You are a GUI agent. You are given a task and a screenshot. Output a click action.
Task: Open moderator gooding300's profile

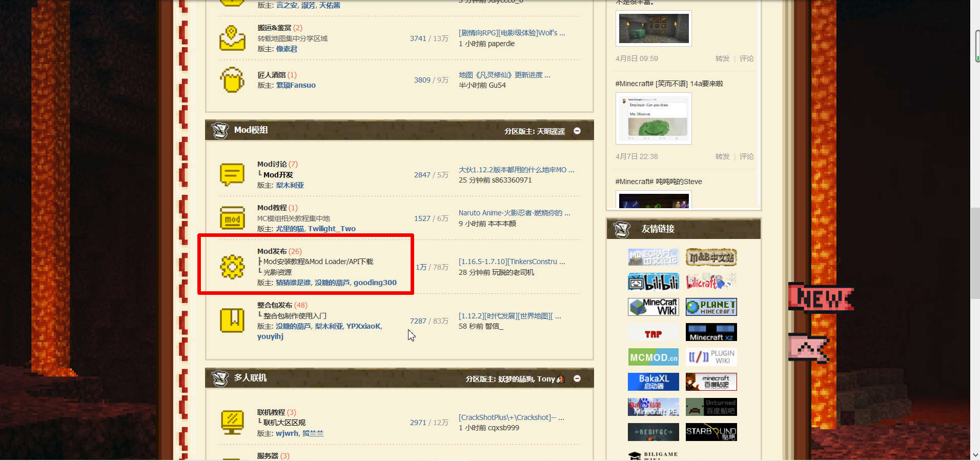(x=375, y=283)
